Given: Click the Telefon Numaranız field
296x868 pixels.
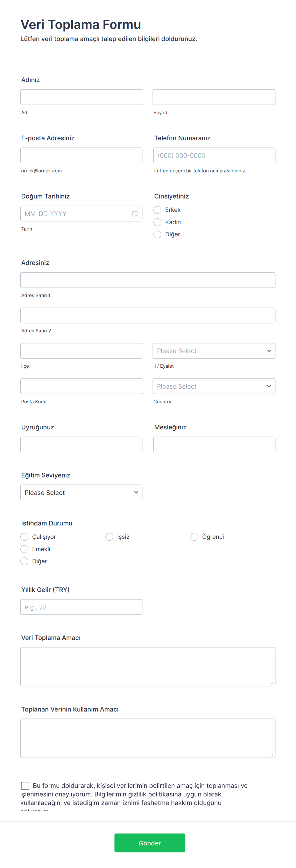Looking at the screenshot, I should tap(214, 155).
